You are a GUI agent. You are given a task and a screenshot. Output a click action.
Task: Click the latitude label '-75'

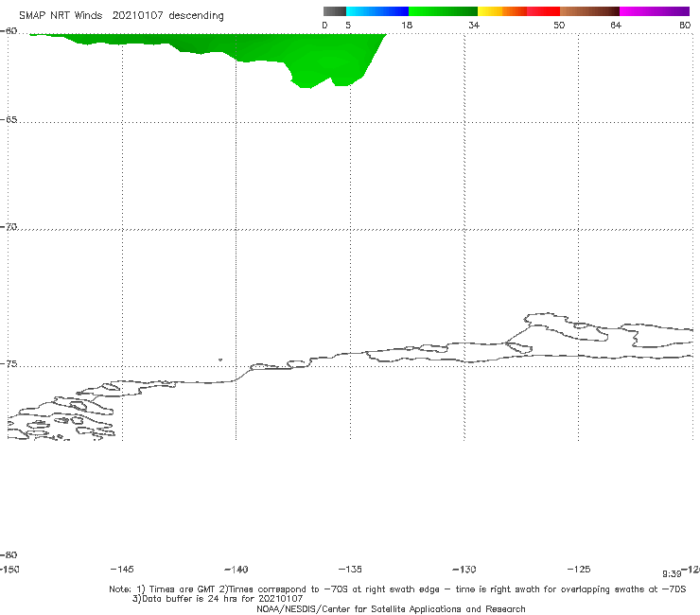pos(9,364)
